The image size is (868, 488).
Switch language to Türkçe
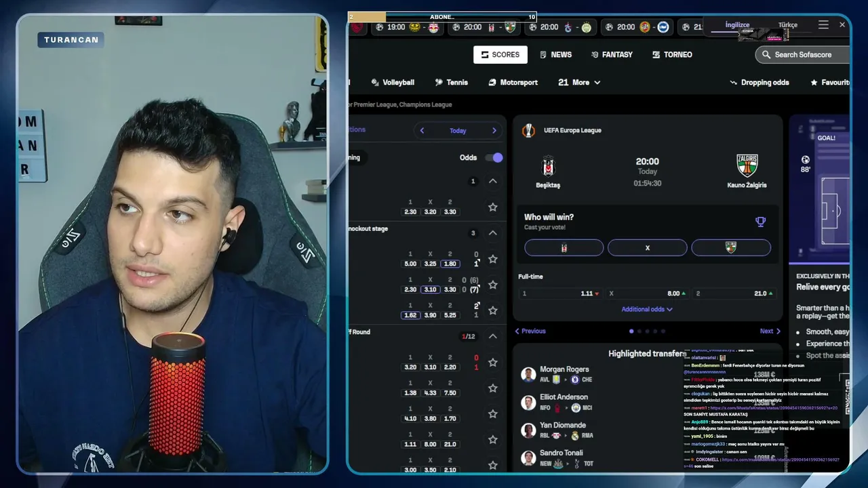[788, 25]
